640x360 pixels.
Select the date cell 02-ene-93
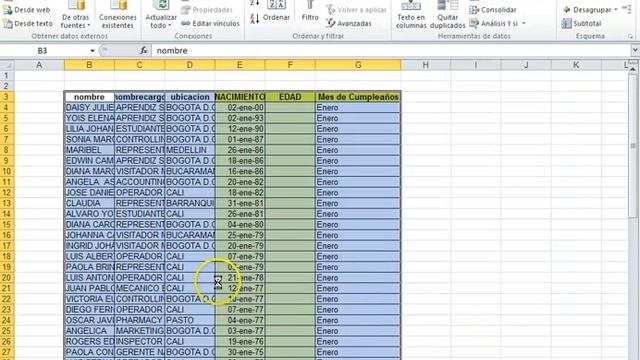tap(240, 118)
